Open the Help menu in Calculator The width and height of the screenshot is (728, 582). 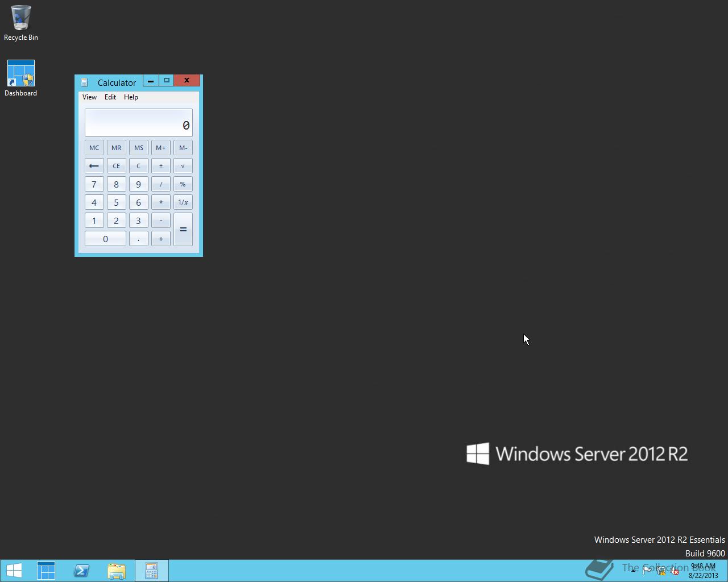click(x=131, y=97)
